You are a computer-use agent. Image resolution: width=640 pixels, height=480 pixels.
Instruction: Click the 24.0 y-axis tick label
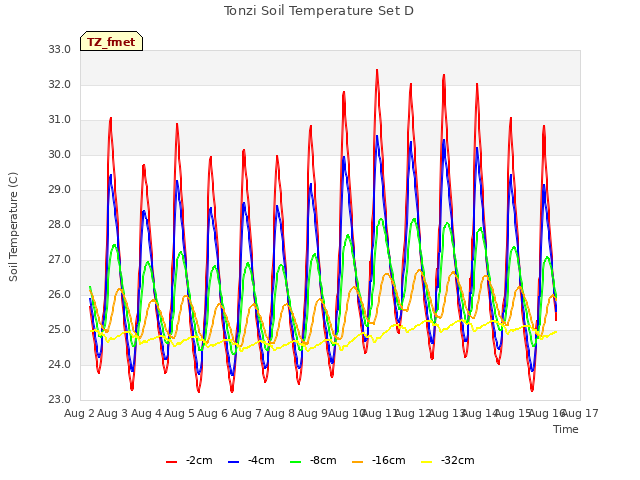pyautogui.click(x=60, y=364)
